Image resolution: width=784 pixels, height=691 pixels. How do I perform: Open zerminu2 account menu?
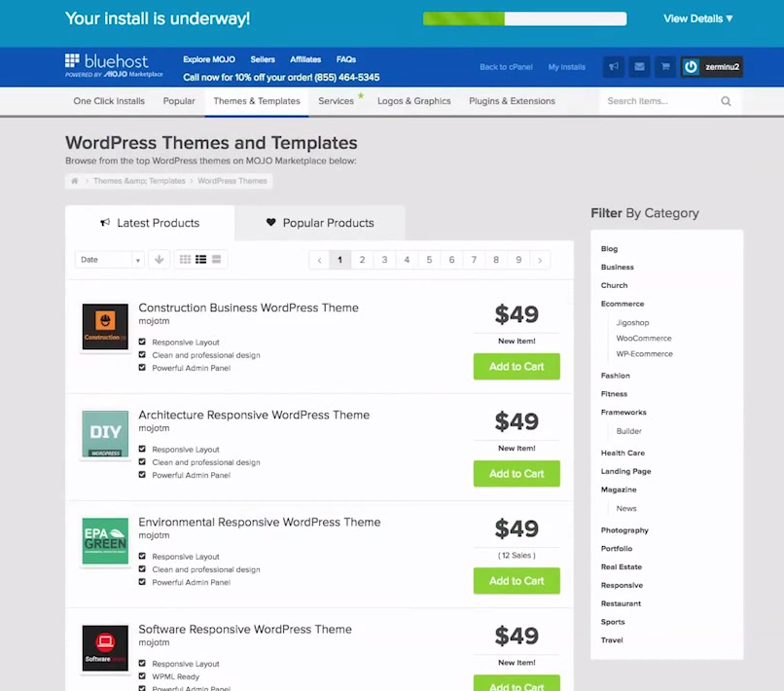[x=711, y=67]
